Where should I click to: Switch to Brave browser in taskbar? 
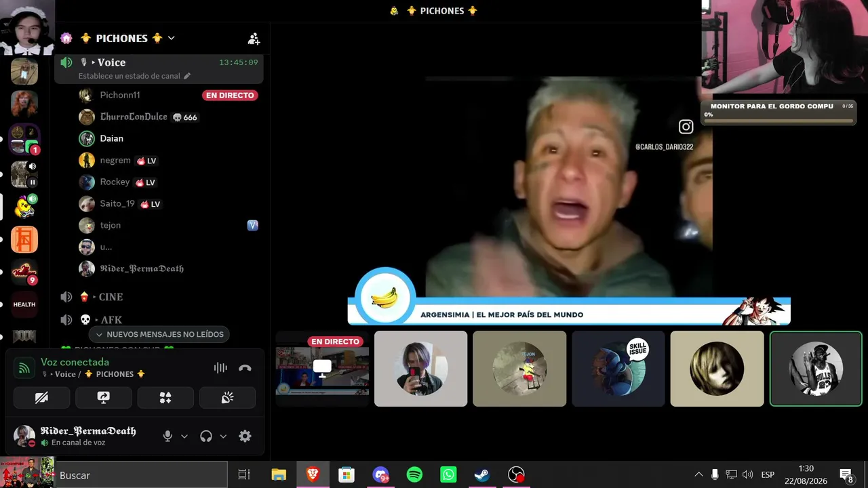pyautogui.click(x=313, y=475)
